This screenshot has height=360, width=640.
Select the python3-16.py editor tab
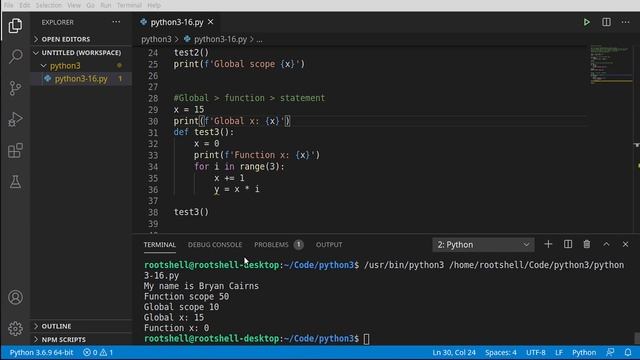tap(176, 22)
